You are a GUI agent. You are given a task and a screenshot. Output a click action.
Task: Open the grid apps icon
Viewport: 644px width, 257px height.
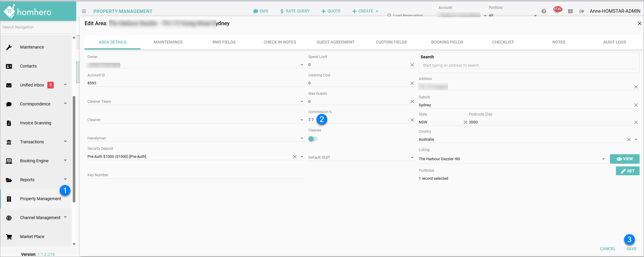[x=570, y=11]
